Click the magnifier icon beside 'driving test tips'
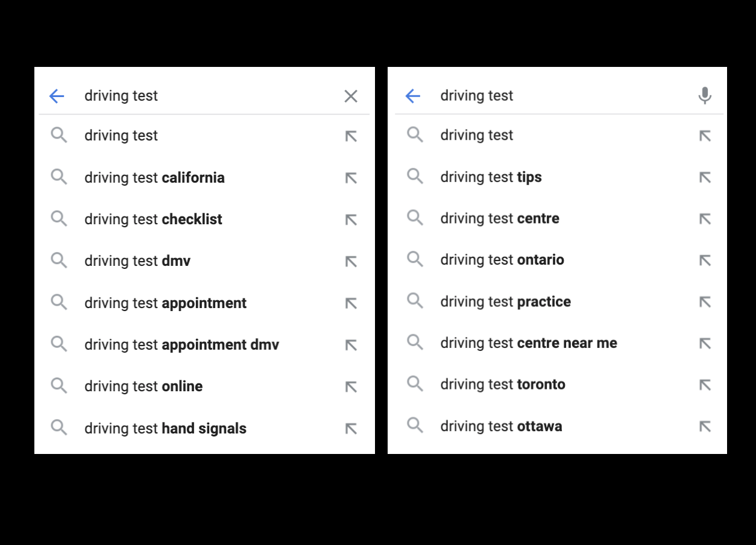This screenshot has width=756, height=545. pos(415,177)
